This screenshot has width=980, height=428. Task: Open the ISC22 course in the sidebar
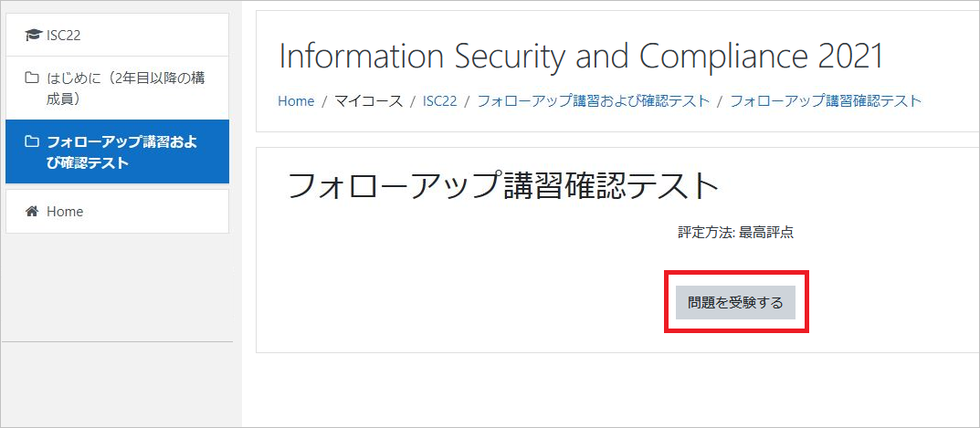[117, 35]
